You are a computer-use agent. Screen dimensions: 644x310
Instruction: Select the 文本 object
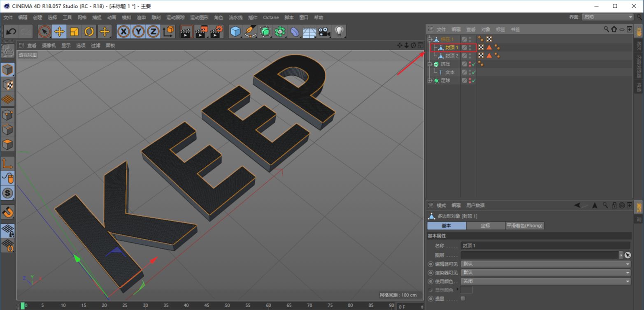450,72
